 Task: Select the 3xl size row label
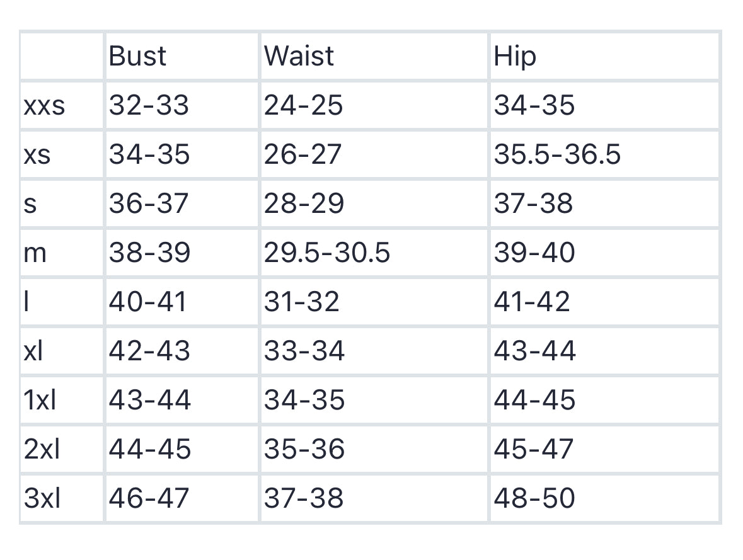[x=42, y=498]
